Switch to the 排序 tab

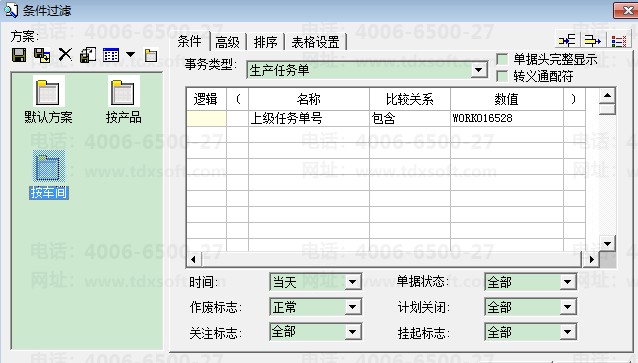[265, 42]
